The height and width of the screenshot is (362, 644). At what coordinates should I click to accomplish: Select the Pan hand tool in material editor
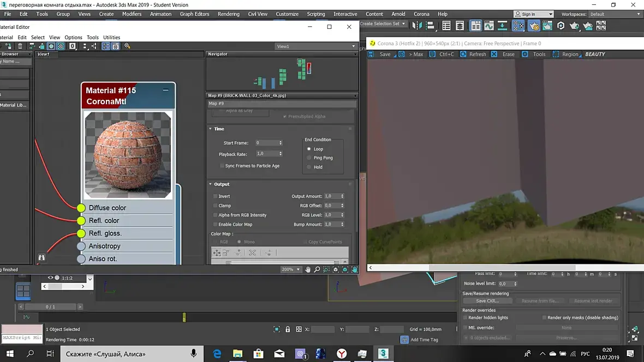(308, 269)
